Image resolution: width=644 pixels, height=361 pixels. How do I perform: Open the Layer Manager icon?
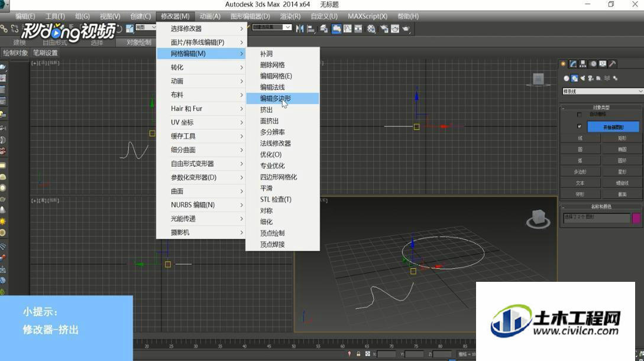pyautogui.click(x=324, y=29)
